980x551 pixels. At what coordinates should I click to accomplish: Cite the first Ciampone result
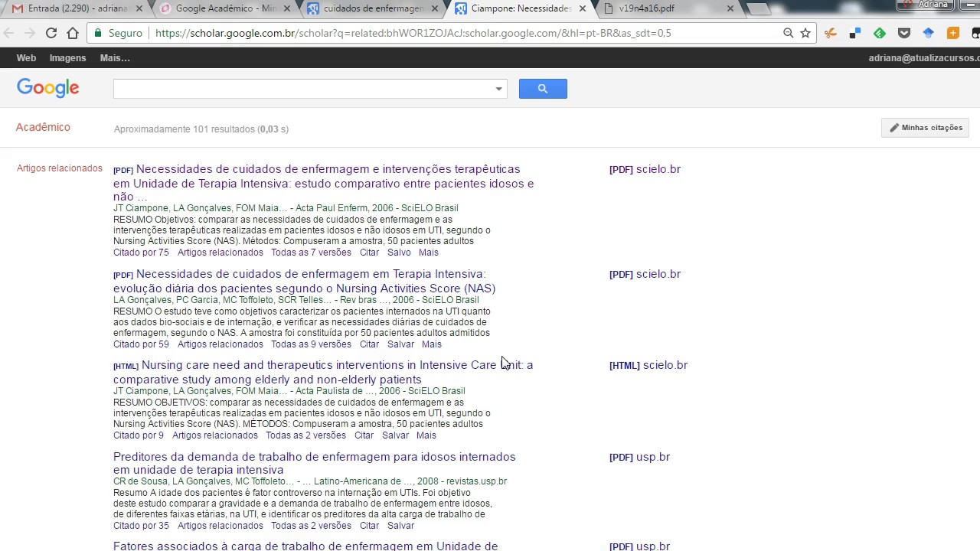click(369, 253)
